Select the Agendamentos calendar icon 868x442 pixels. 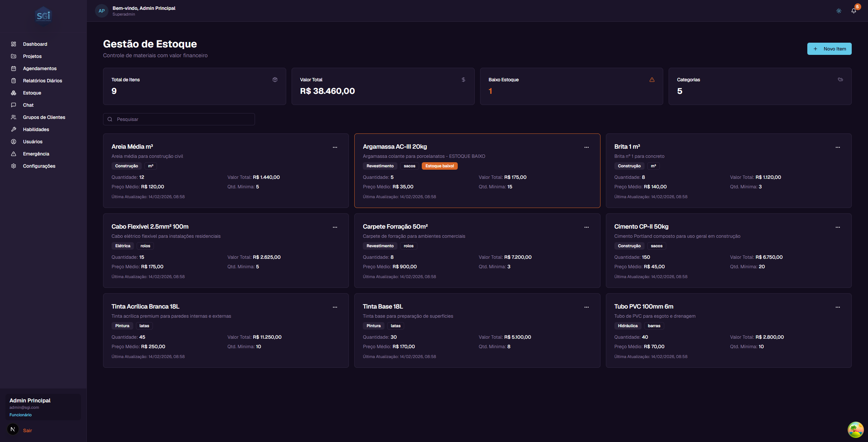(14, 68)
